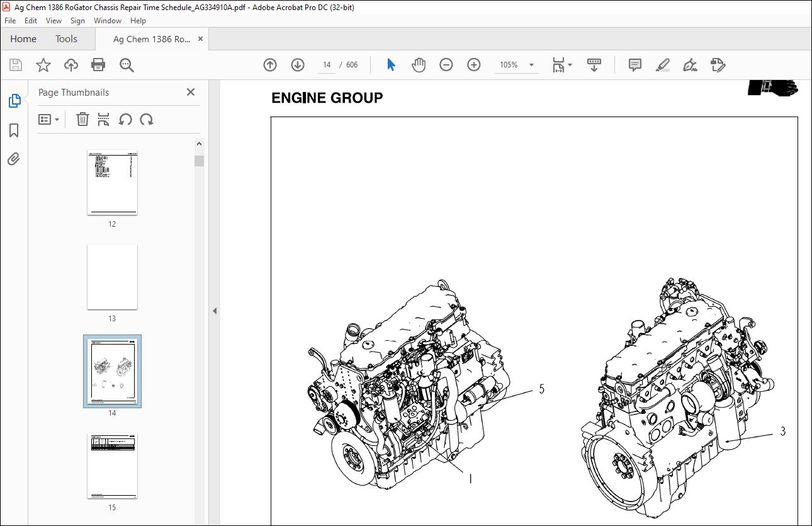Switch to the Home tab
The height and width of the screenshot is (526, 812).
[23, 39]
